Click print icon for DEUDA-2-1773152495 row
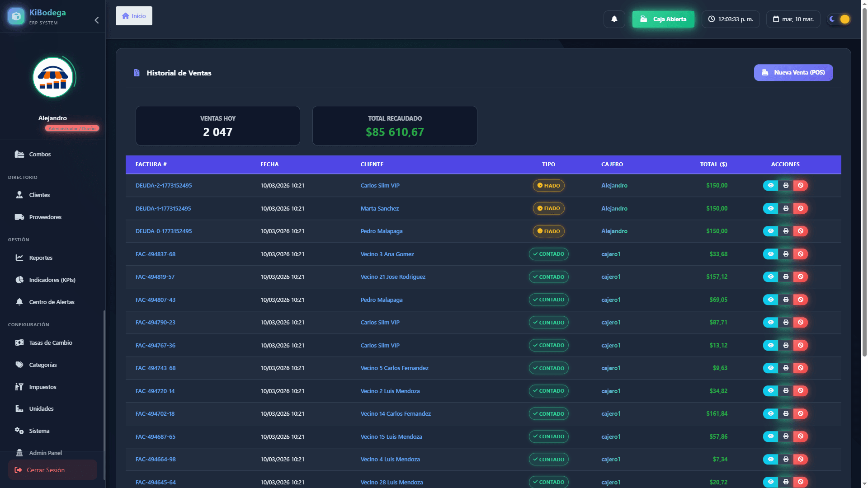Screen dimensions: 868x488 click(x=786, y=186)
